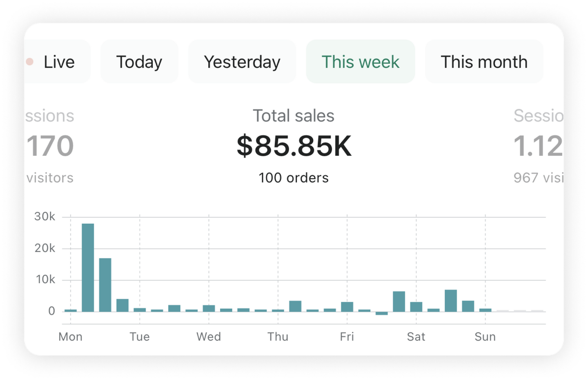The height and width of the screenshot is (381, 588).
Task: Click the negative sales bar after Friday
Action: tap(381, 313)
